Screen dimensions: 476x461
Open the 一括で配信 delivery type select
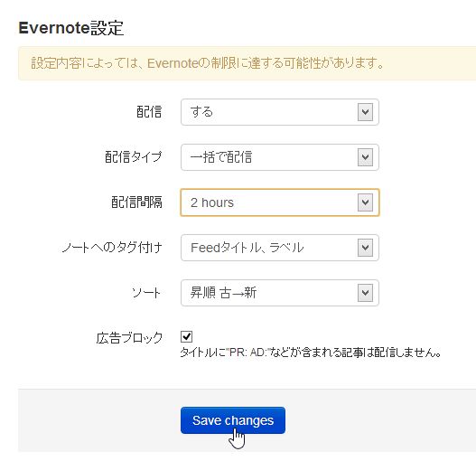click(x=280, y=157)
